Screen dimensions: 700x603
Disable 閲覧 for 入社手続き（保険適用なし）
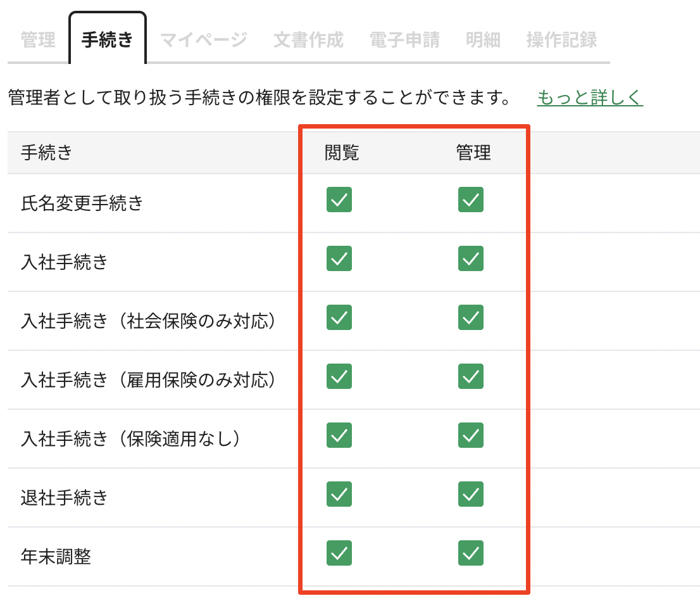point(339,436)
